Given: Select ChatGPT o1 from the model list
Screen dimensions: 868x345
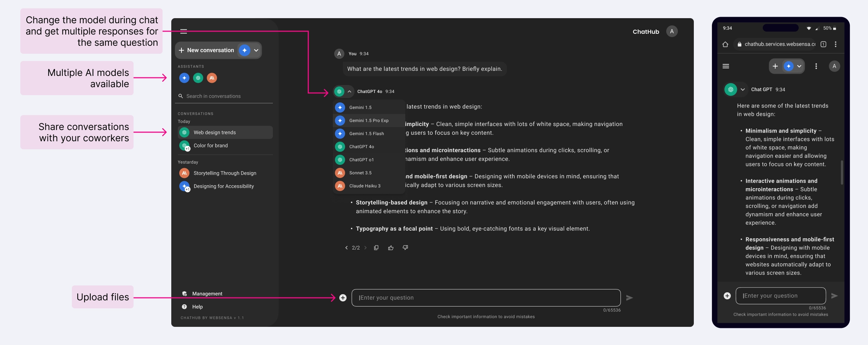Looking at the screenshot, I should (369, 160).
